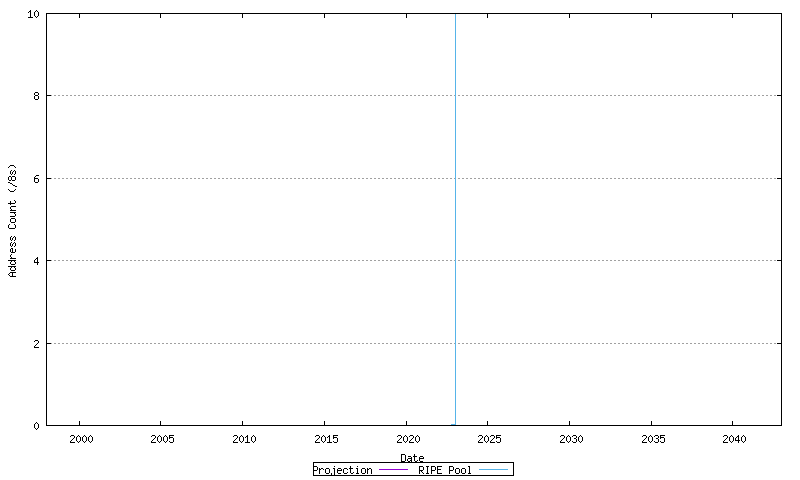Select the 2025 x-axis tick label
This screenshot has height=480, width=800.
coord(489,439)
